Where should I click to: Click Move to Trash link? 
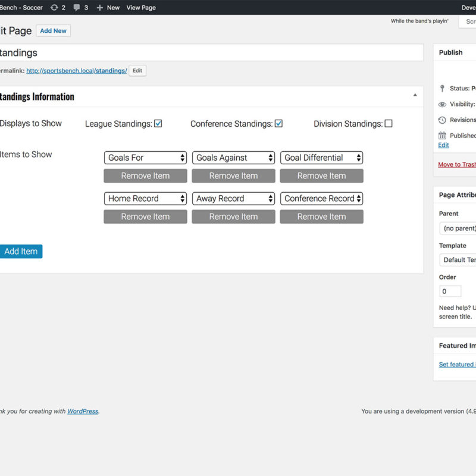tap(457, 165)
